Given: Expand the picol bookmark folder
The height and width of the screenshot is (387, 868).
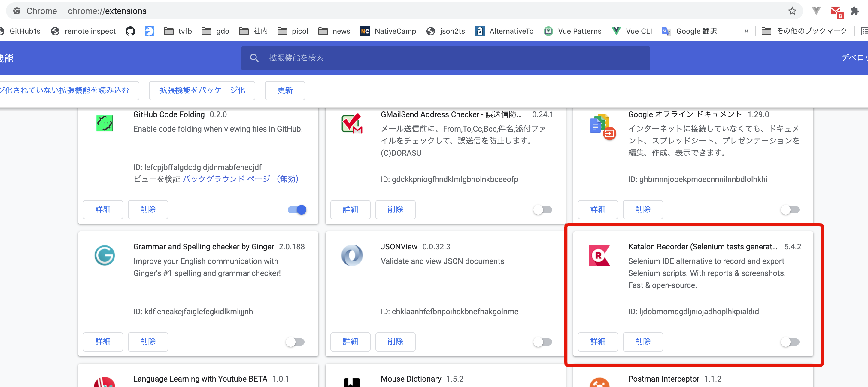Looking at the screenshot, I should tap(293, 31).
